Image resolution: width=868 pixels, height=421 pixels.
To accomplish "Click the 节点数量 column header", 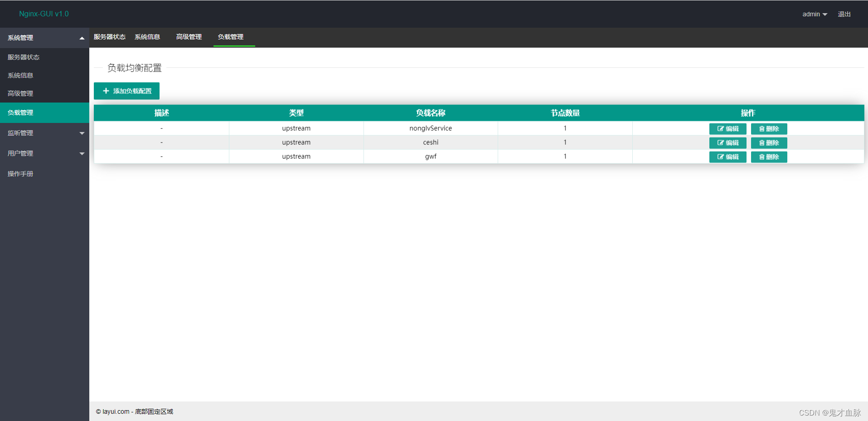I will (565, 113).
